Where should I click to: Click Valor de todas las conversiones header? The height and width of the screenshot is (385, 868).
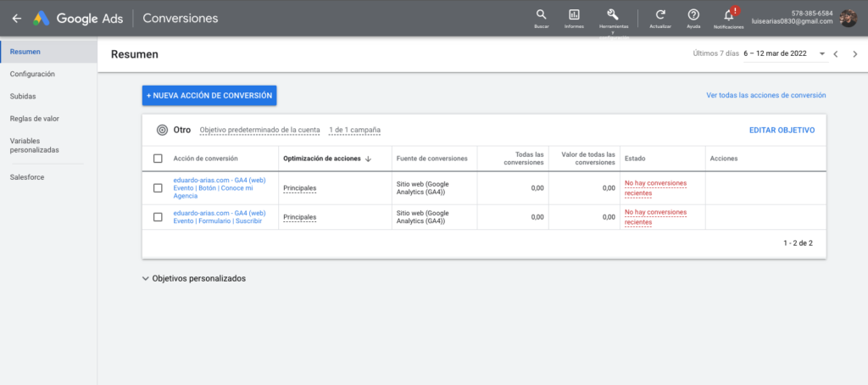coord(588,159)
